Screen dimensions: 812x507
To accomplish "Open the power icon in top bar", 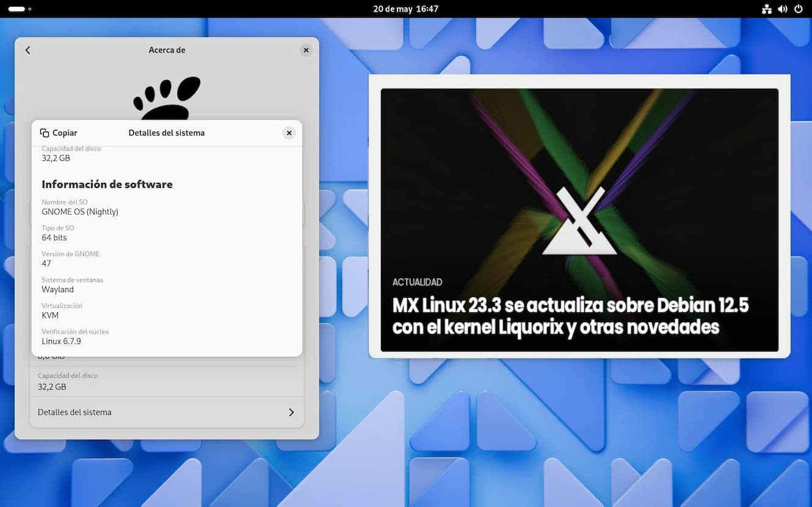I will pyautogui.click(x=799, y=9).
